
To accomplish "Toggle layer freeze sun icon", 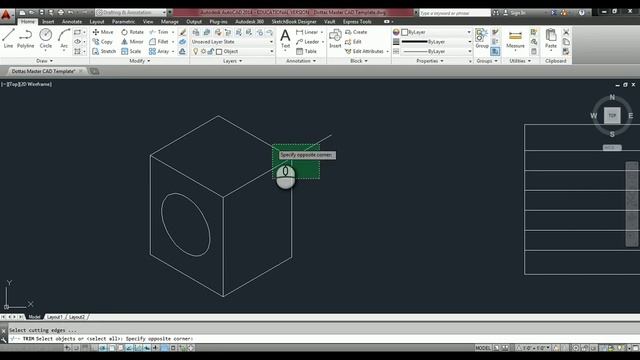I will click(x=203, y=51).
